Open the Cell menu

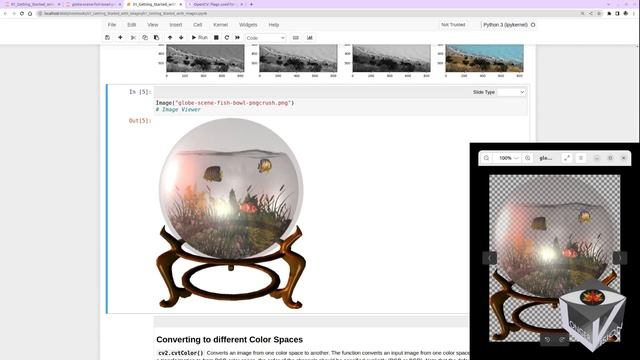198,25
